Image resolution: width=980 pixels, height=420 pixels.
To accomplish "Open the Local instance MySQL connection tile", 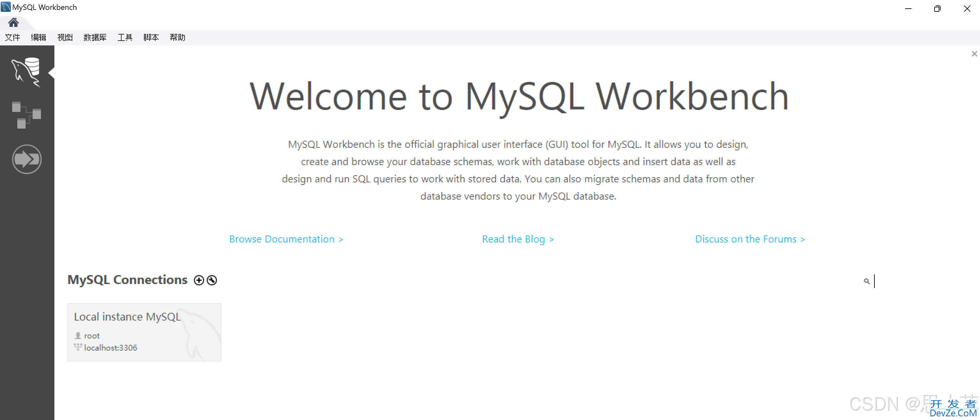I will tap(144, 332).
